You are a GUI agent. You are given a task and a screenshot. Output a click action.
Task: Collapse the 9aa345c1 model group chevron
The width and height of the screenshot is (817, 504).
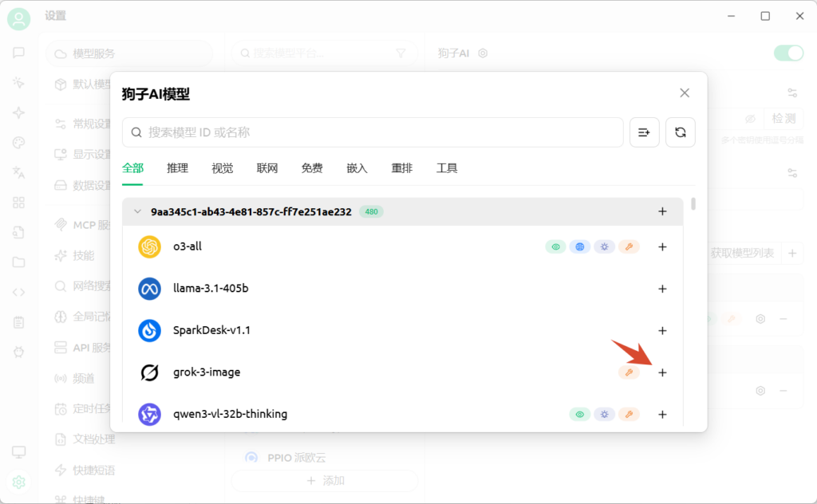click(x=137, y=211)
